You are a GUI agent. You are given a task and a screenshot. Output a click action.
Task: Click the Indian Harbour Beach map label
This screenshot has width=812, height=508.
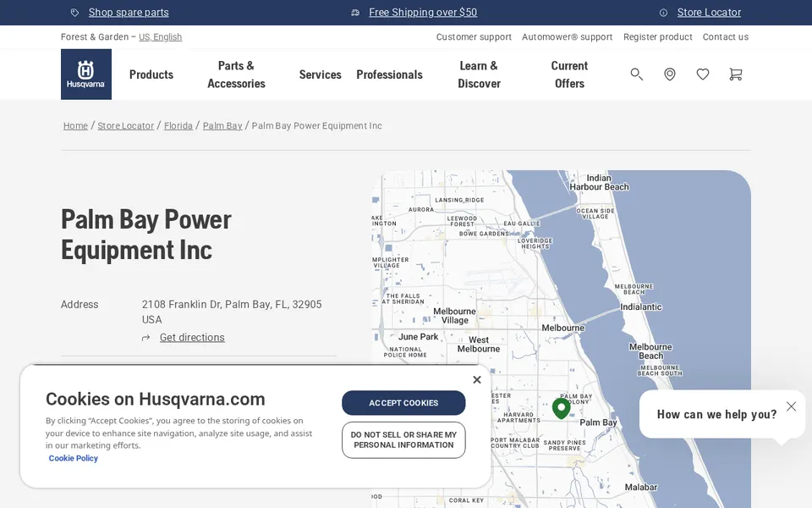point(599,183)
